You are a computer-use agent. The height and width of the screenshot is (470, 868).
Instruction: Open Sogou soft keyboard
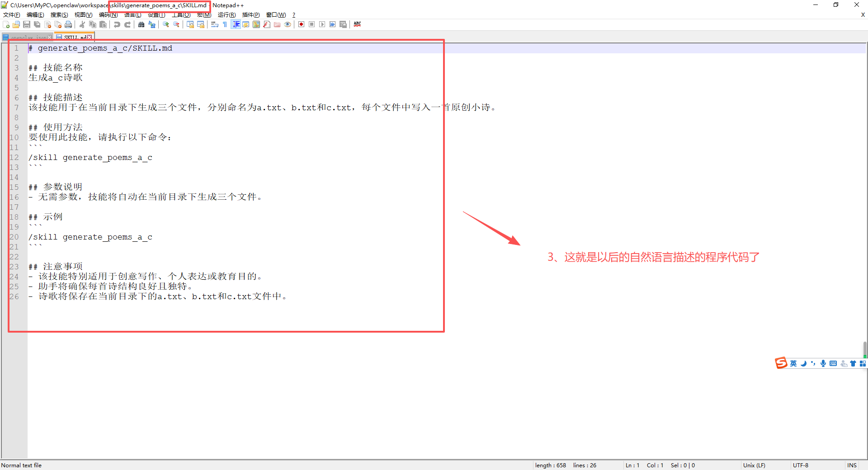tap(833, 363)
